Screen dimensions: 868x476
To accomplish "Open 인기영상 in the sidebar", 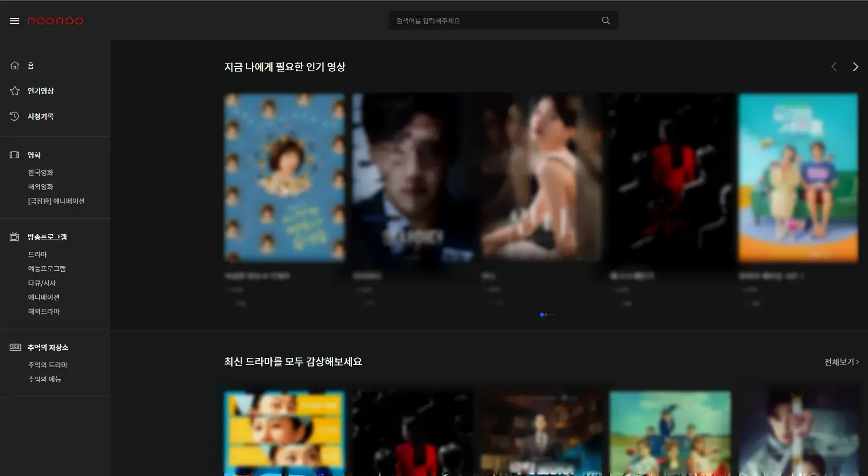I will tap(41, 91).
